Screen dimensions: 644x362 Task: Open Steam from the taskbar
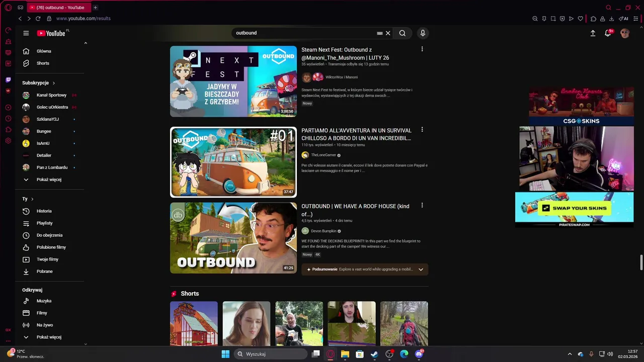click(x=374, y=354)
